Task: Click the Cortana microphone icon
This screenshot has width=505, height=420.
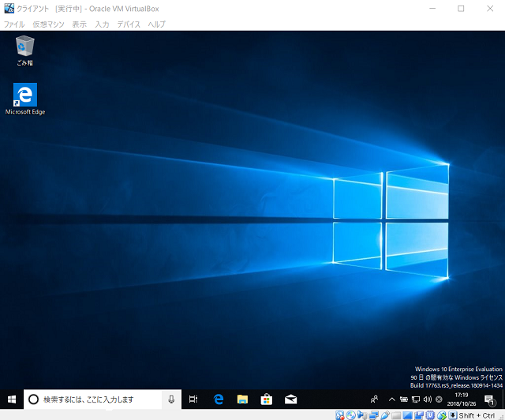Action: point(171,399)
